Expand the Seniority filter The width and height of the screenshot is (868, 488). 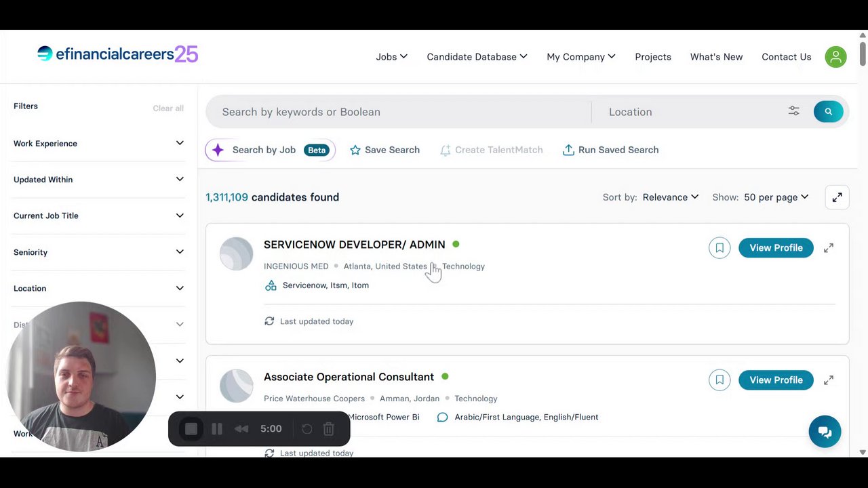98,252
